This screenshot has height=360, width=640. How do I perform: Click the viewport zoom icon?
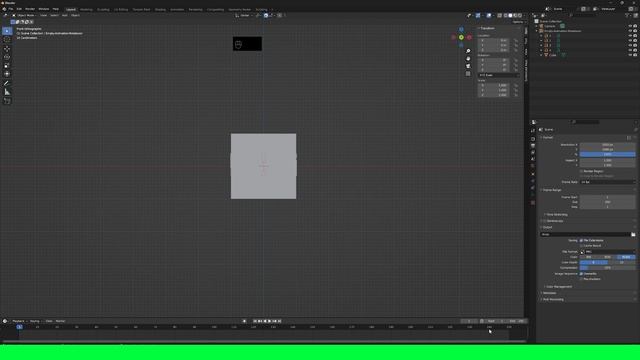468,51
